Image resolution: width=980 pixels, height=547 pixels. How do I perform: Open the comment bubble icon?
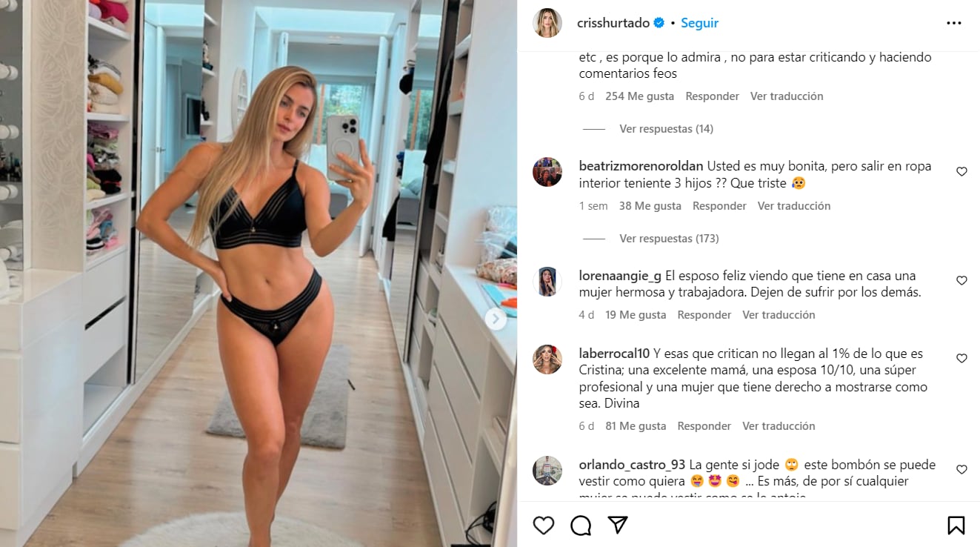[581, 526]
